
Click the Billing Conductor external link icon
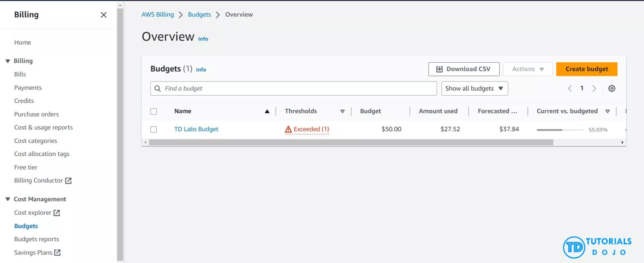68,181
